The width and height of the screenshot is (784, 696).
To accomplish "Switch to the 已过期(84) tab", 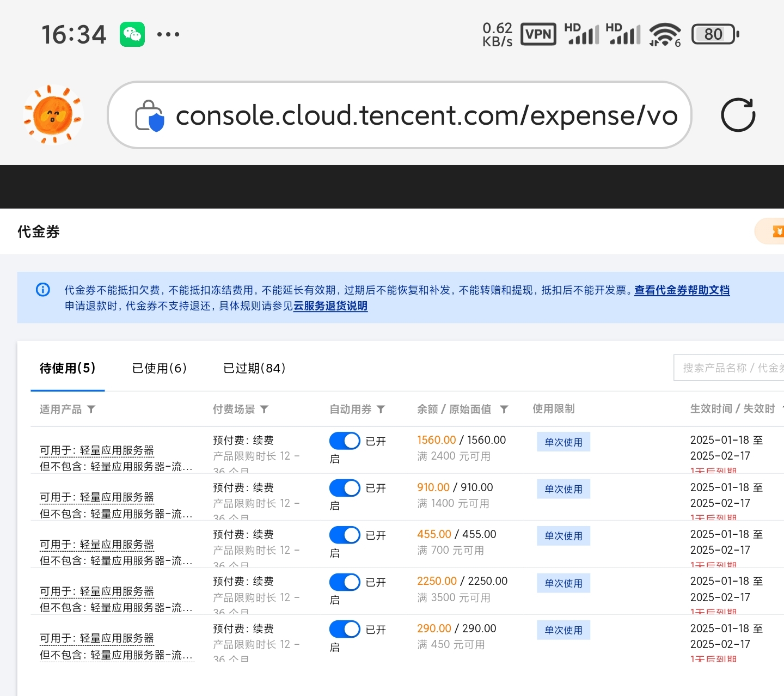I will (x=254, y=368).
